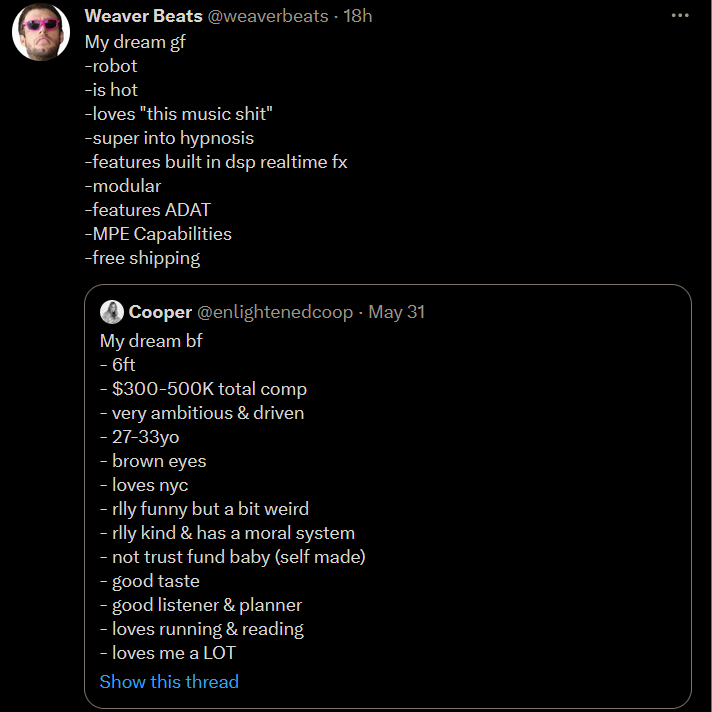Screen dimensions: 712x712
Task: Open the tweet's three-dot more menu
Action: tap(680, 15)
